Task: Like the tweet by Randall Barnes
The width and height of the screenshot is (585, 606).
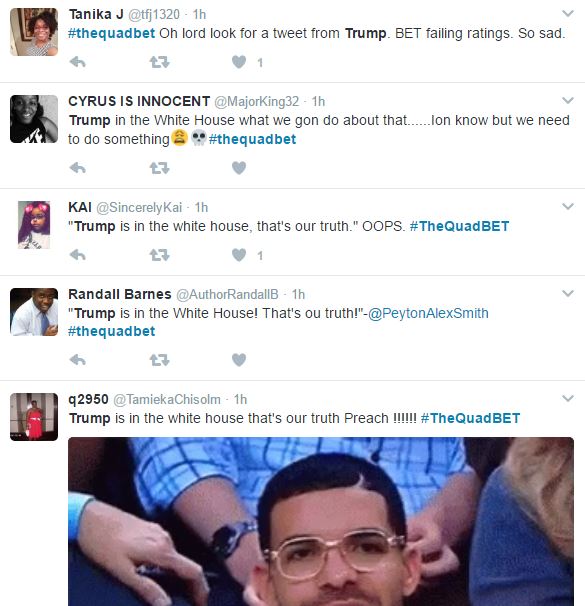Action: 239,360
